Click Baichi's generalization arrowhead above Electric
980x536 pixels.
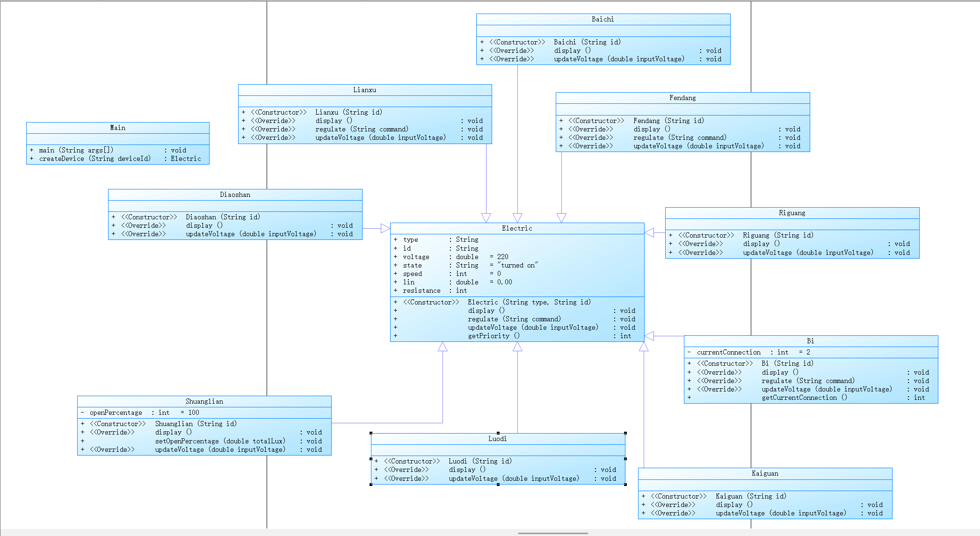pos(517,218)
